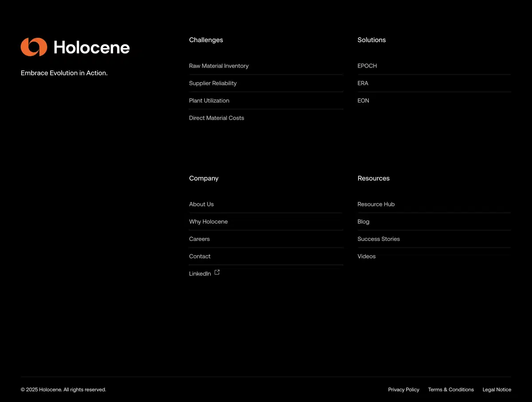Open the Raw Material Inventory page
The height and width of the screenshot is (402, 532).
coord(219,66)
